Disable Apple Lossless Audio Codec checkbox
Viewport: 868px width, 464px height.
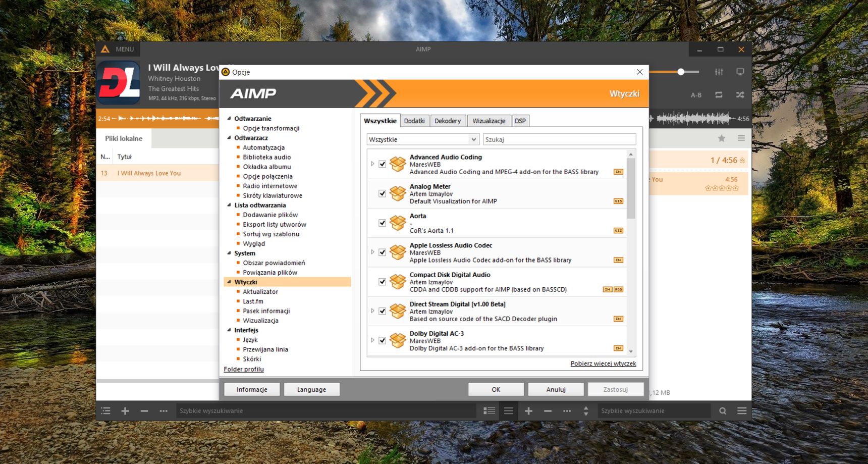[382, 252]
